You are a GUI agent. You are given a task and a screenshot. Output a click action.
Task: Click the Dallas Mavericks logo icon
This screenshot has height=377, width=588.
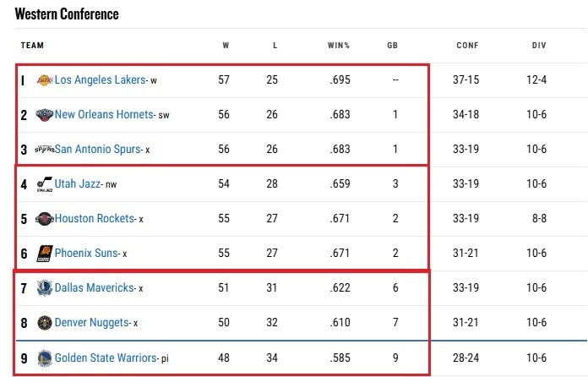pyautogui.click(x=45, y=288)
